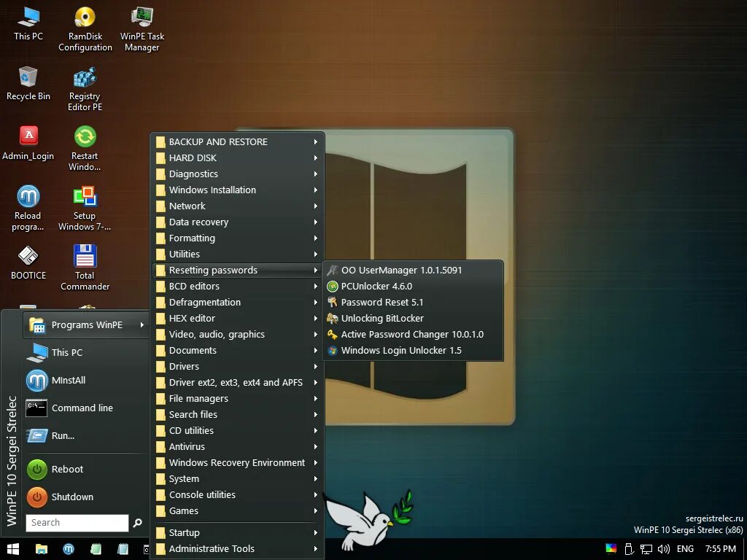Open the Antivirus menu item
This screenshot has width=747, height=560.
pos(237,447)
